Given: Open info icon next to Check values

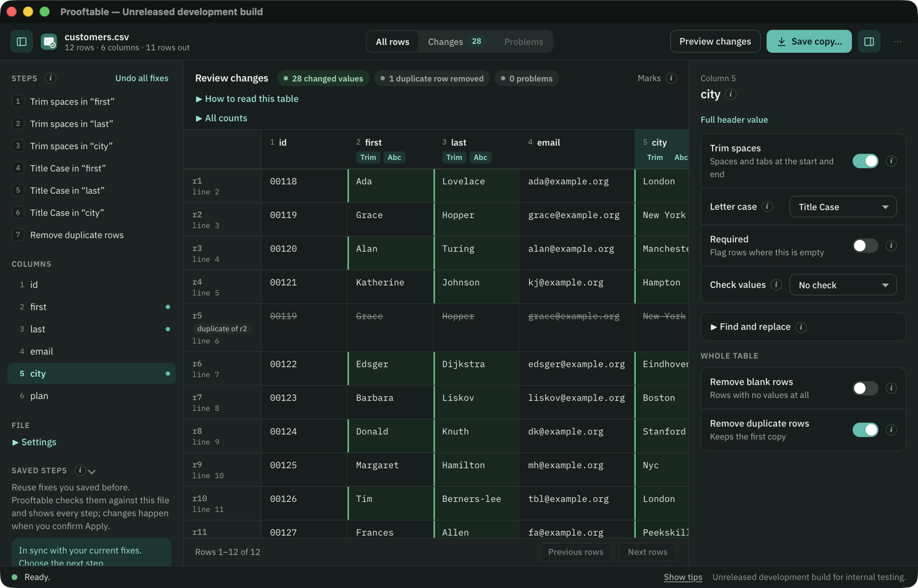Looking at the screenshot, I should 776,285.
